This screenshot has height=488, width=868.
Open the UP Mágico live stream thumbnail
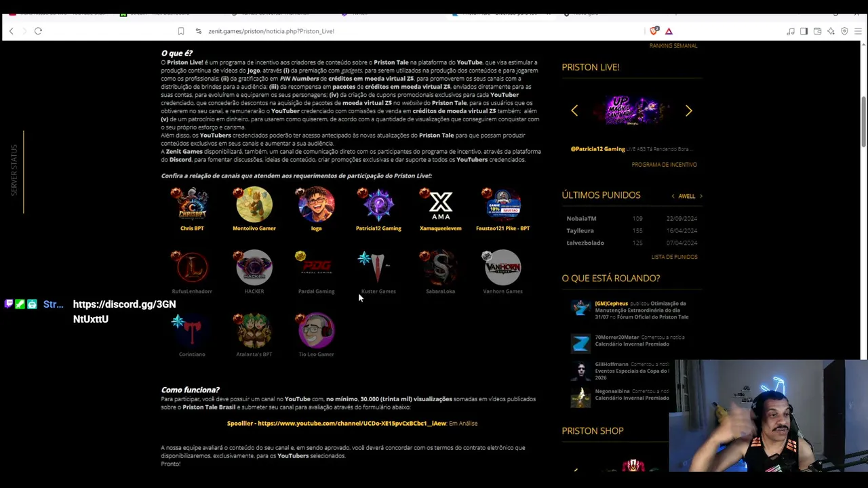[x=631, y=110]
